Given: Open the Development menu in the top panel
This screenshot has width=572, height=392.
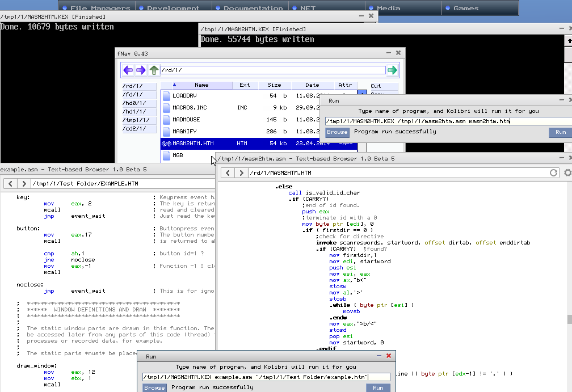Looking at the screenshot, I should coord(173,8).
